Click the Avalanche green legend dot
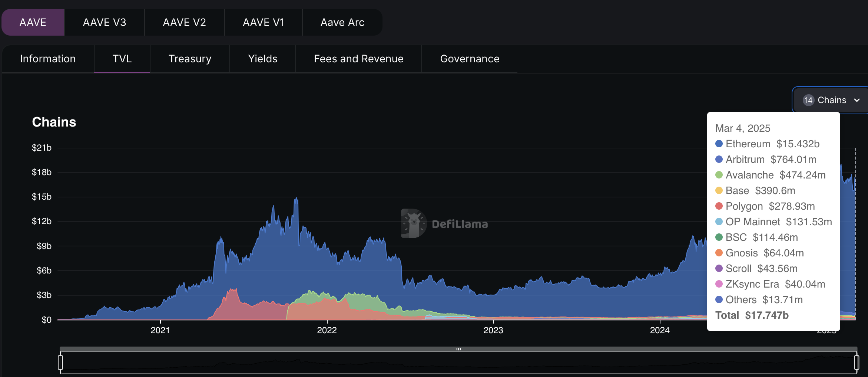This screenshot has width=868, height=377. (x=719, y=175)
